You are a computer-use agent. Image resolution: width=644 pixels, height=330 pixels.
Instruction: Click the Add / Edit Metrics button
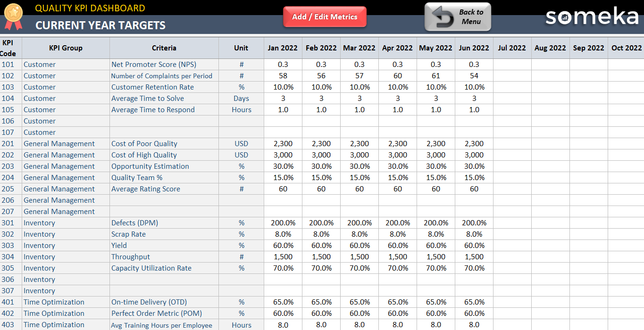click(x=325, y=17)
